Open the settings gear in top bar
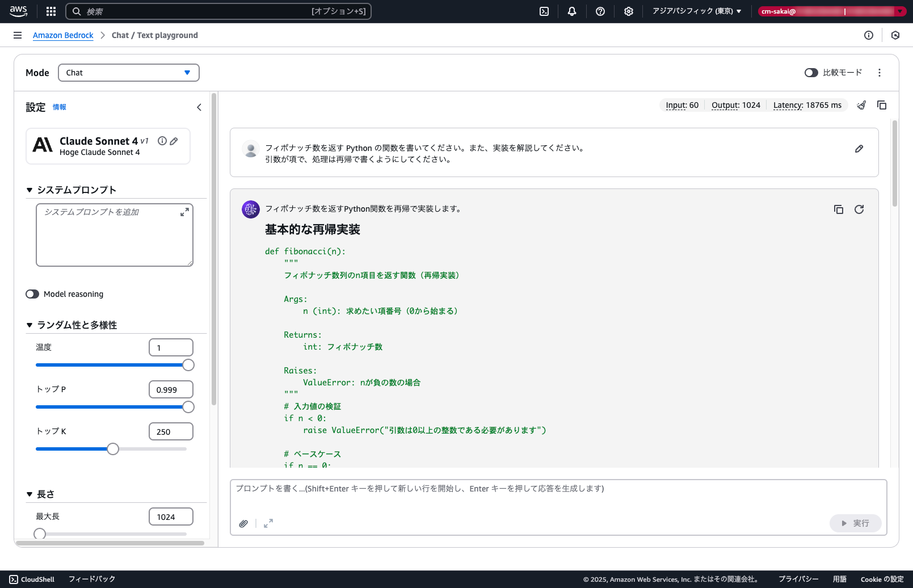 click(629, 11)
